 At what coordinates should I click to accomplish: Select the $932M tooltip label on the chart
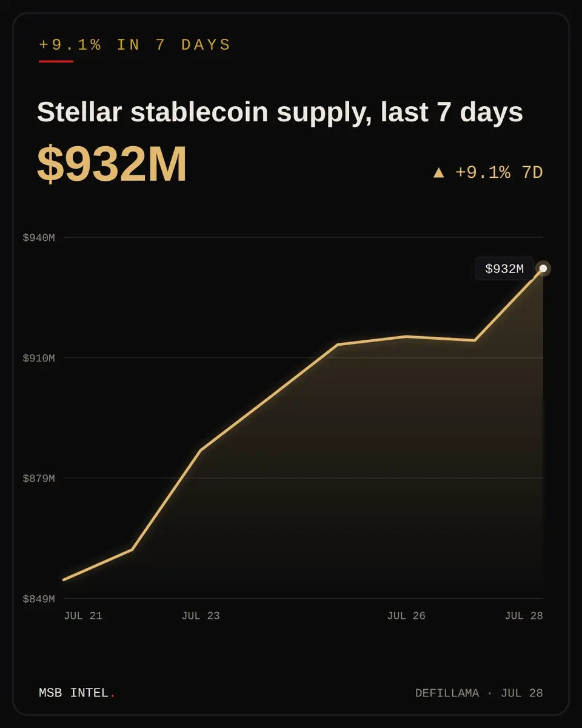(504, 269)
